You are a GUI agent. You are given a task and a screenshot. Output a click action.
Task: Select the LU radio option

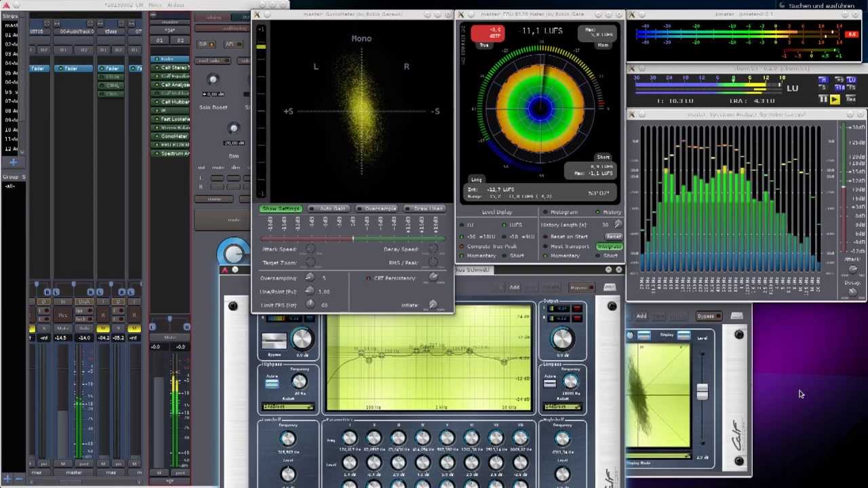(x=467, y=225)
